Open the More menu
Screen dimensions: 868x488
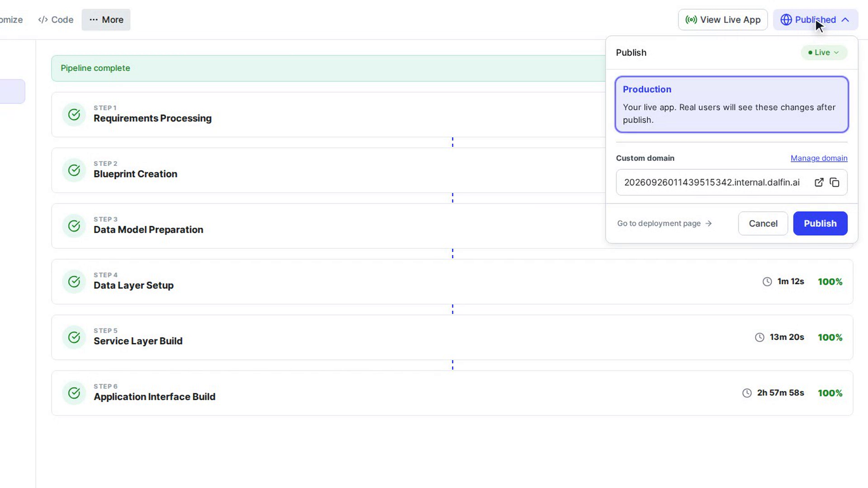[x=106, y=20]
